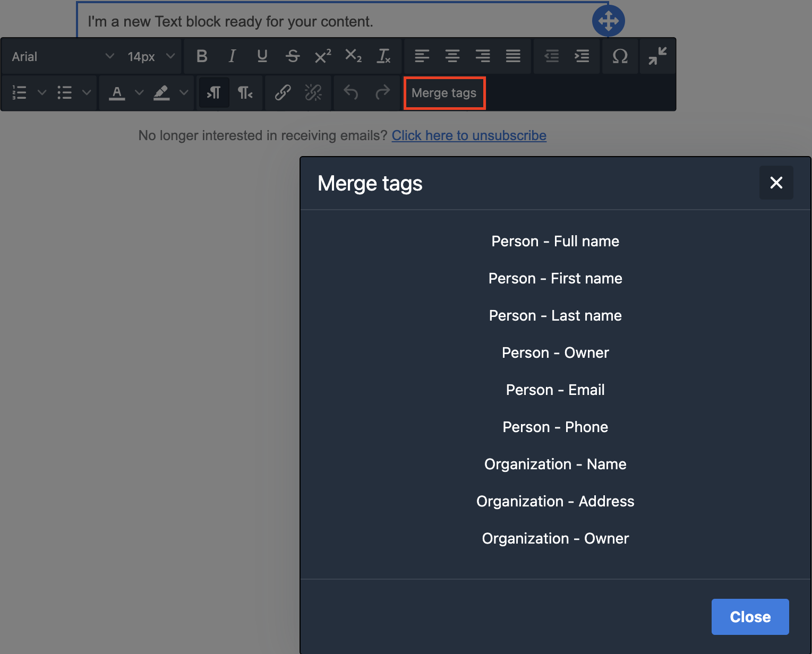The height and width of the screenshot is (654, 812).
Task: Insert a hyperlink
Action: (283, 93)
